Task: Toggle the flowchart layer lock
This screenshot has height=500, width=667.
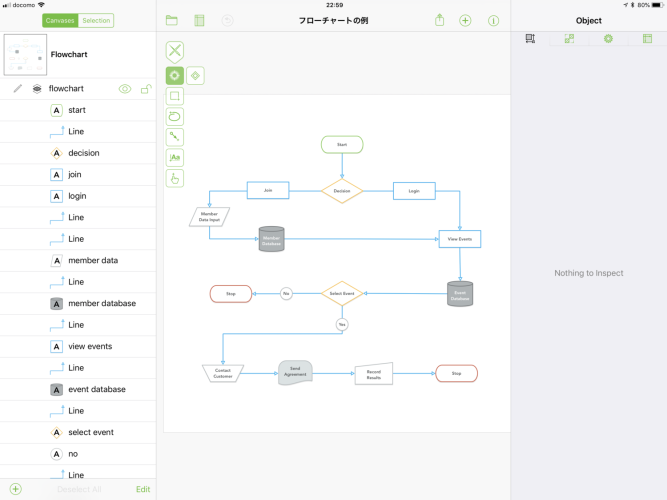Action: pyautogui.click(x=146, y=89)
